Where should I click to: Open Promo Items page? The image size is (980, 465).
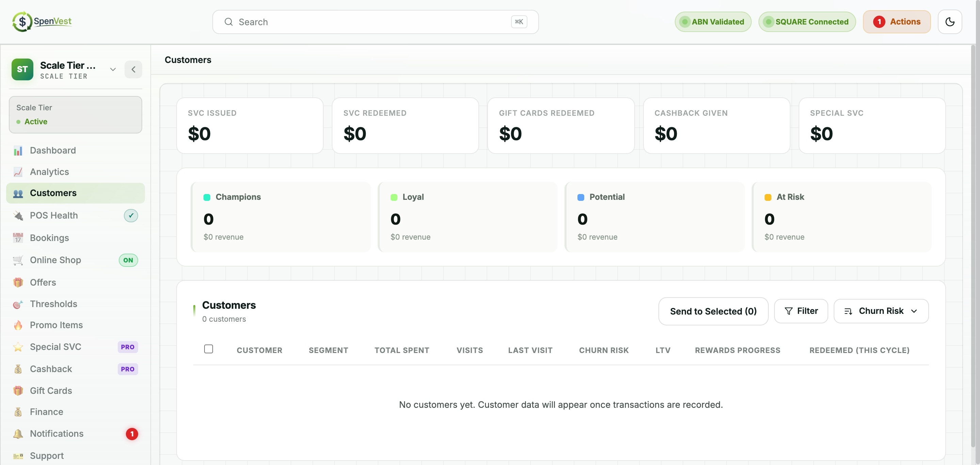pyautogui.click(x=75, y=325)
